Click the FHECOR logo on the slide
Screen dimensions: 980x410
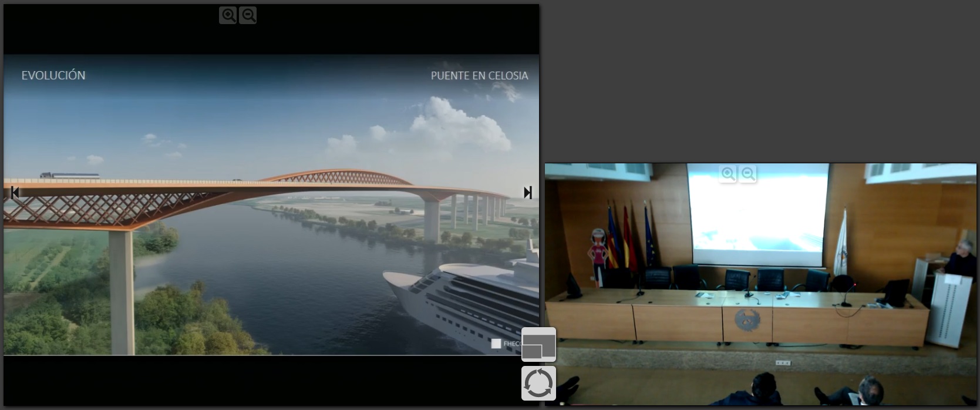(505, 344)
